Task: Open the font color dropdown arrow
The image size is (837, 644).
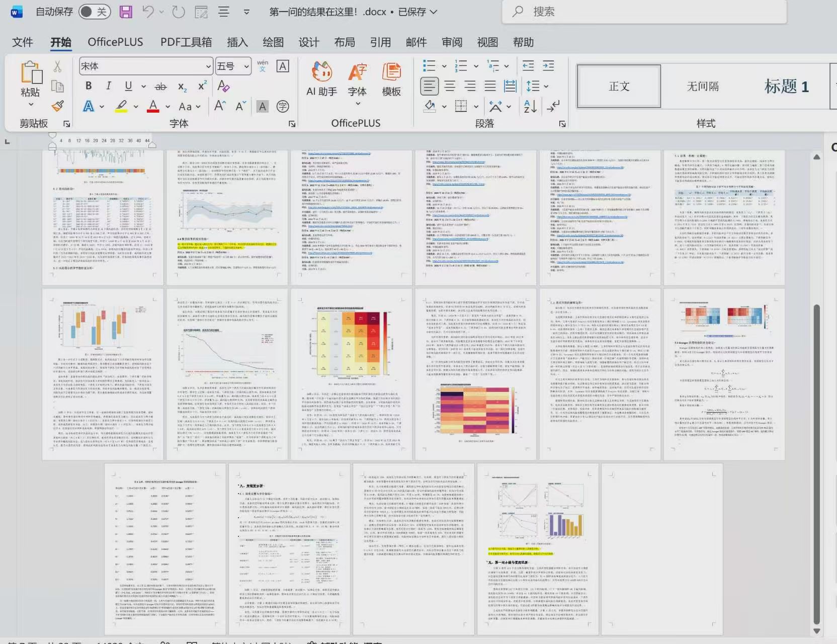Action: coord(168,107)
